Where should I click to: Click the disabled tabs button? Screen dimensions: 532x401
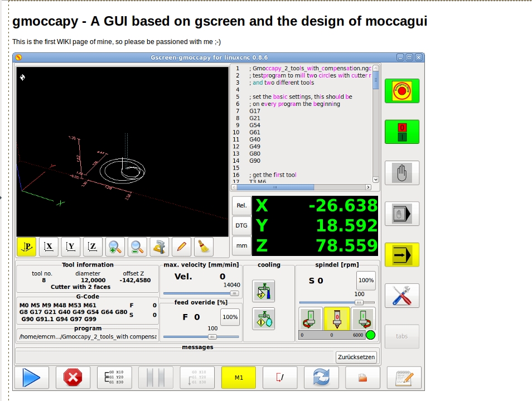402,336
